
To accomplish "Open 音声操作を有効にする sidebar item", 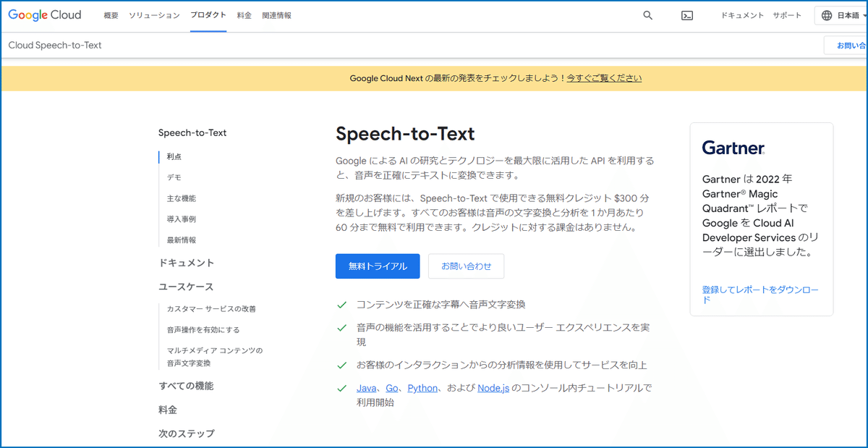I will (x=203, y=330).
